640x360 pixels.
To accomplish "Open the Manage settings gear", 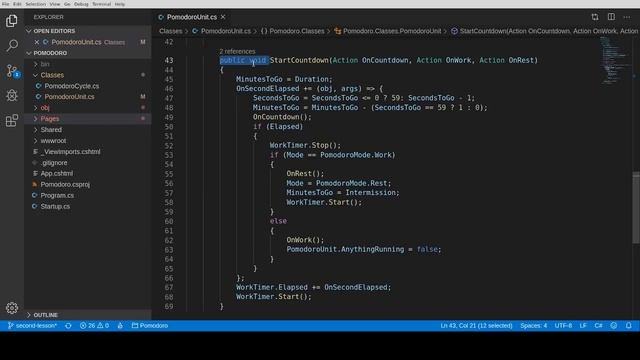I will pyautogui.click(x=12, y=308).
